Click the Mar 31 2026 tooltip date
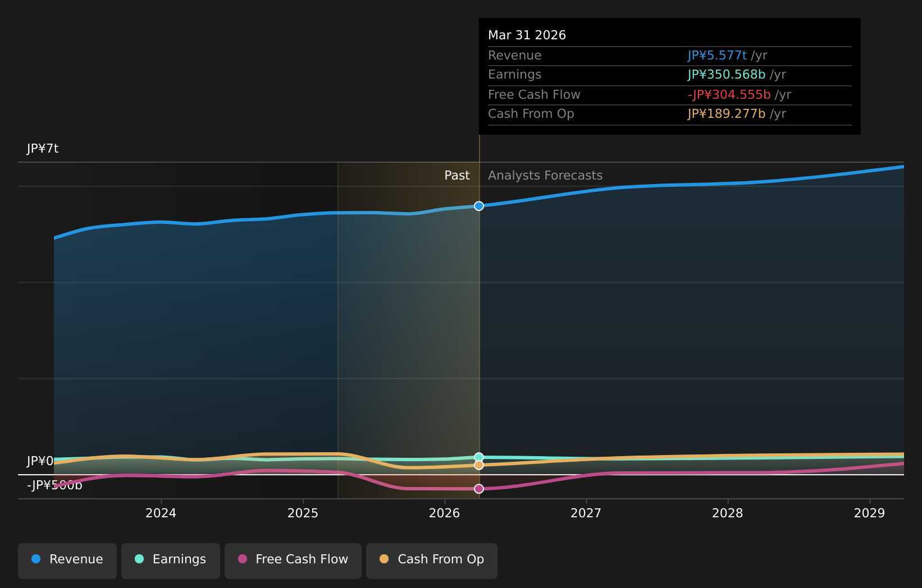Screen dimensions: 922x588 [527, 35]
